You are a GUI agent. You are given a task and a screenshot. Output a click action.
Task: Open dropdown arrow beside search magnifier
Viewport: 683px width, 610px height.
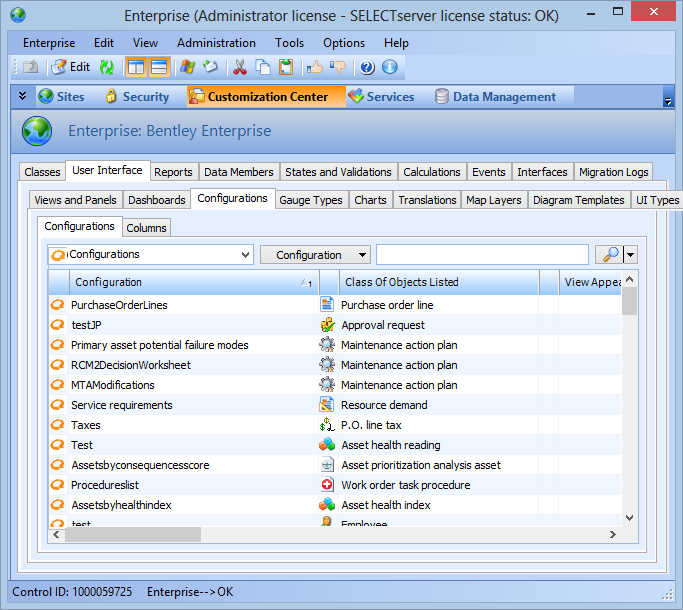tap(631, 255)
